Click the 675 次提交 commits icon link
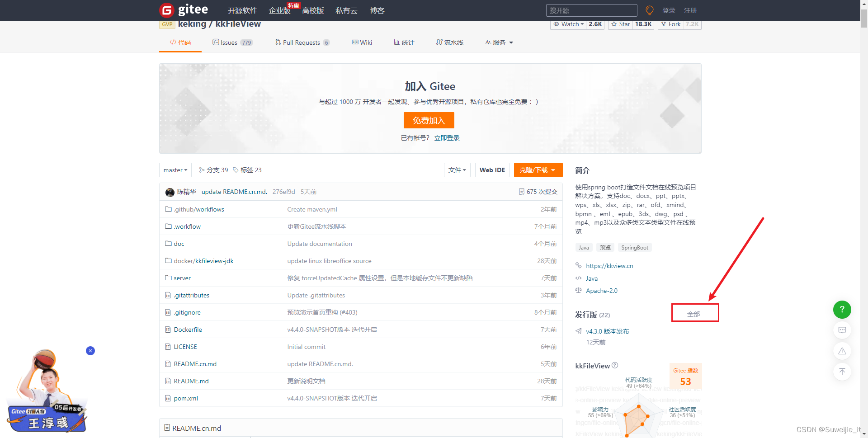The image size is (868, 438). tap(538, 192)
